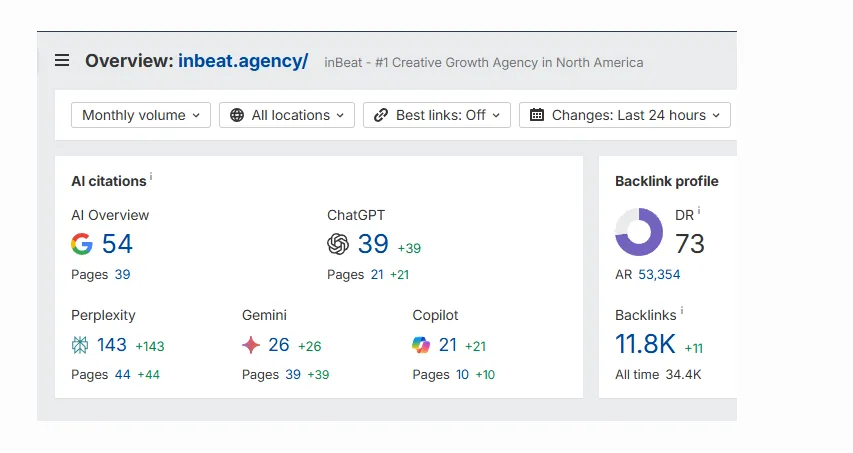Click ChatGPT citations count 39
The height and width of the screenshot is (453, 853).
373,244
